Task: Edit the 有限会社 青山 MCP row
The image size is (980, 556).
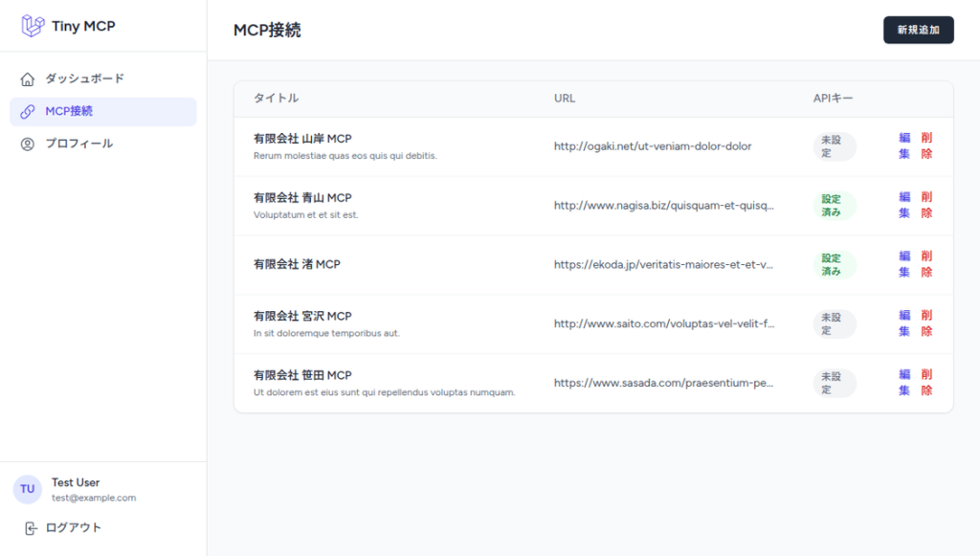Action: click(904, 205)
